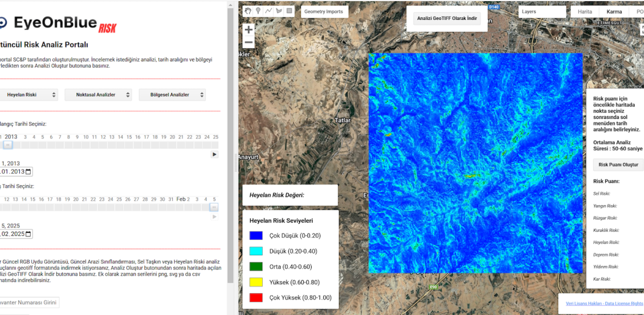Select the hand pan tool
The width and height of the screenshot is (644, 315).
pos(248,11)
